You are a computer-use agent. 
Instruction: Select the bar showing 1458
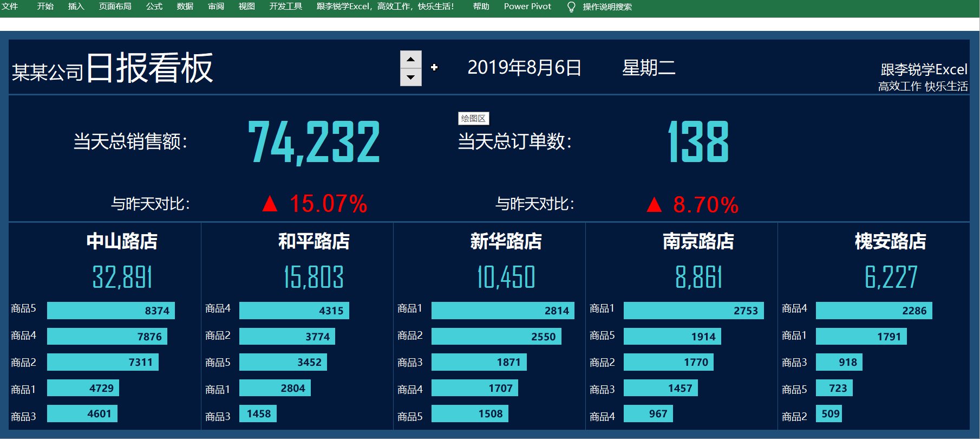pyautogui.click(x=258, y=414)
